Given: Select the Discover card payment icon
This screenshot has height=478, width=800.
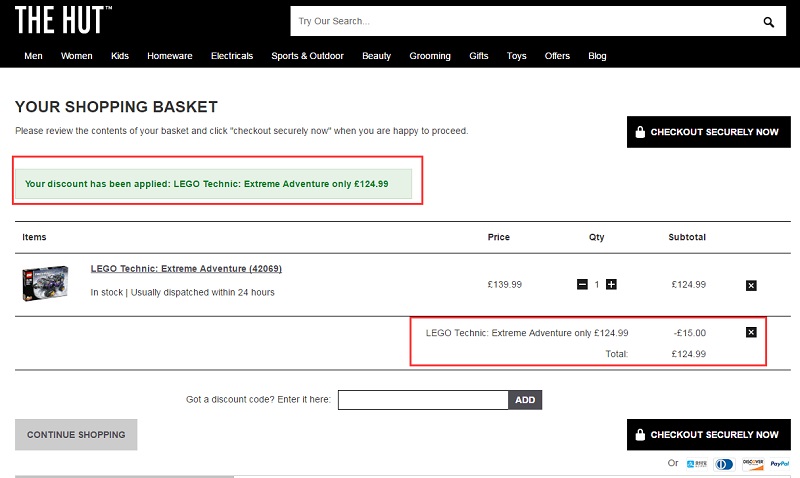Looking at the screenshot, I should click(753, 464).
